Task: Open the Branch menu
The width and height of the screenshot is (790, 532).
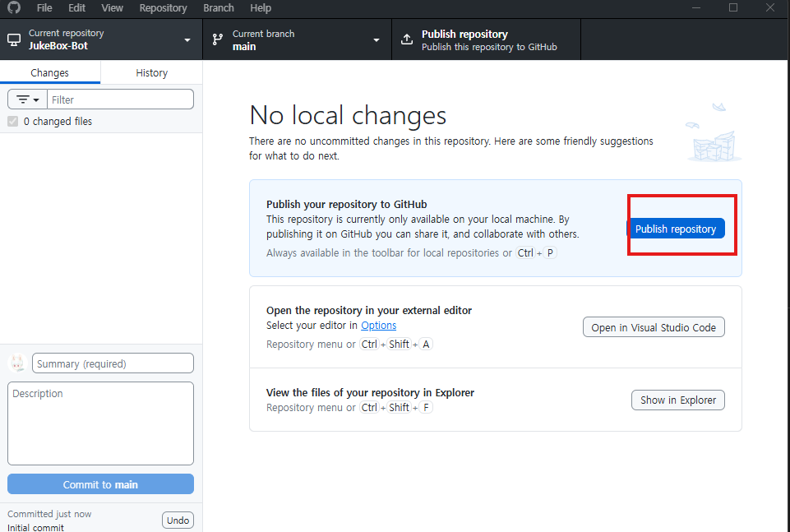Action: pyautogui.click(x=219, y=8)
